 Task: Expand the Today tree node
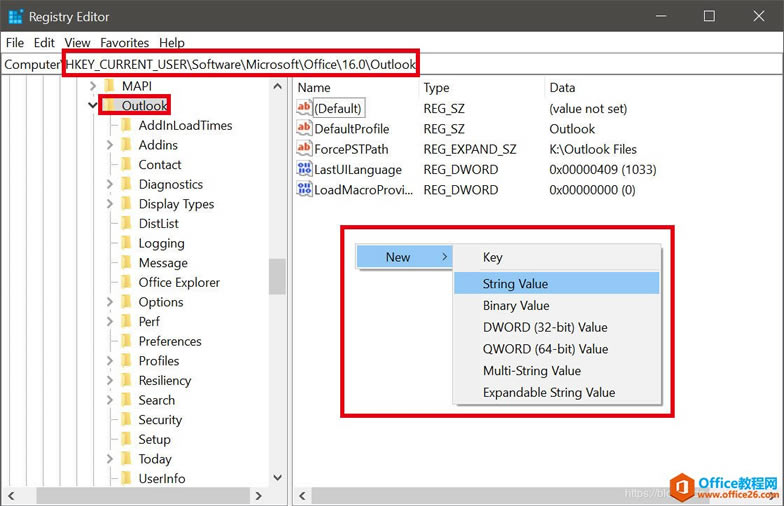110,458
